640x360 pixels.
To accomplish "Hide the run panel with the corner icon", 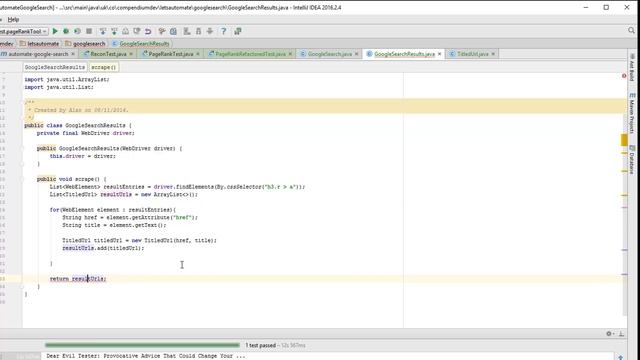I will click(621, 333).
